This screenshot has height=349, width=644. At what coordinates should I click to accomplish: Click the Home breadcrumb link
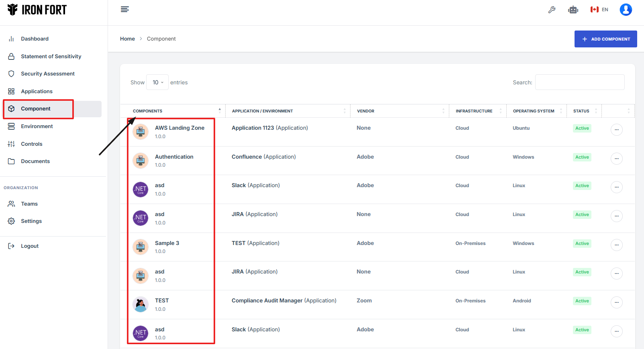tap(127, 39)
